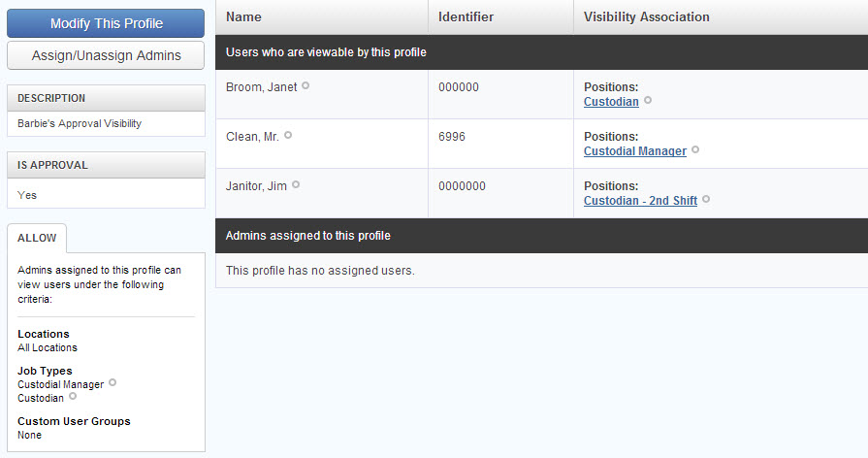Select the IS APPROVAL panel header
This screenshot has height=458, width=868.
[106, 165]
